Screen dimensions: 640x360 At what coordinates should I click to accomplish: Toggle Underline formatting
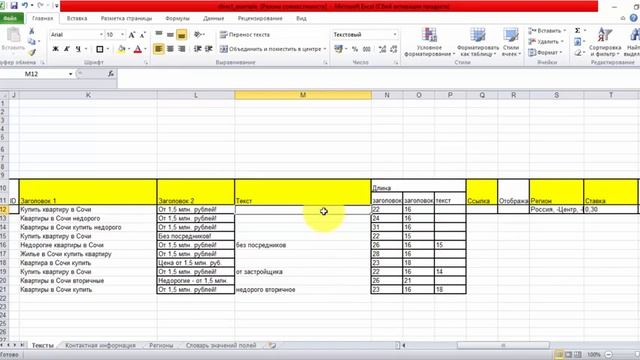[78, 49]
